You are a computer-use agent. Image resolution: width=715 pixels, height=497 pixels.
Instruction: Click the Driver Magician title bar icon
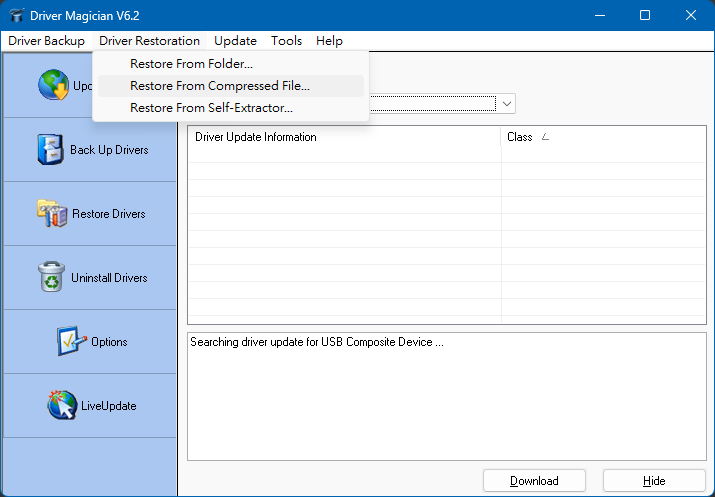(x=16, y=15)
